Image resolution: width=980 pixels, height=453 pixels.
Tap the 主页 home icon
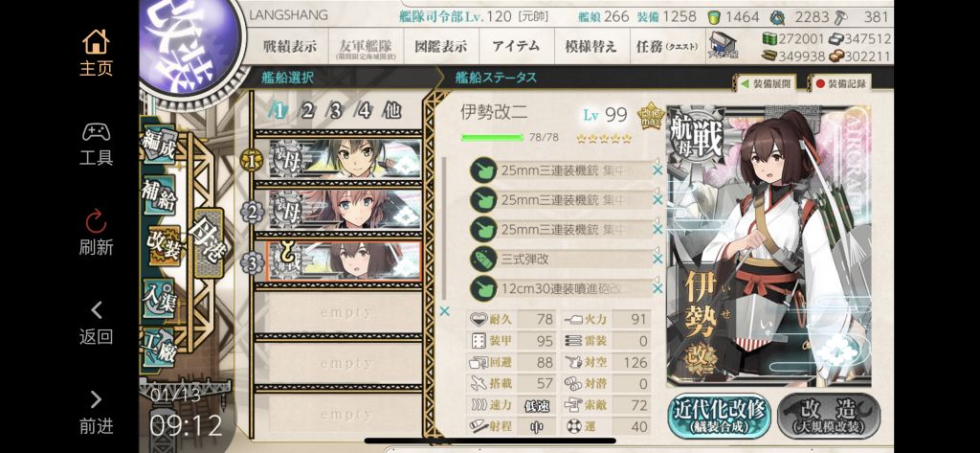click(x=96, y=42)
